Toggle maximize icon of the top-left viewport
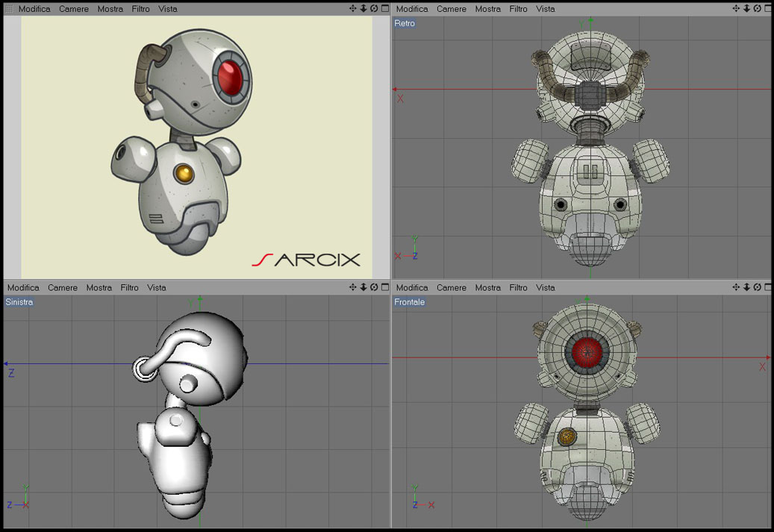This screenshot has width=774, height=532. click(385, 8)
